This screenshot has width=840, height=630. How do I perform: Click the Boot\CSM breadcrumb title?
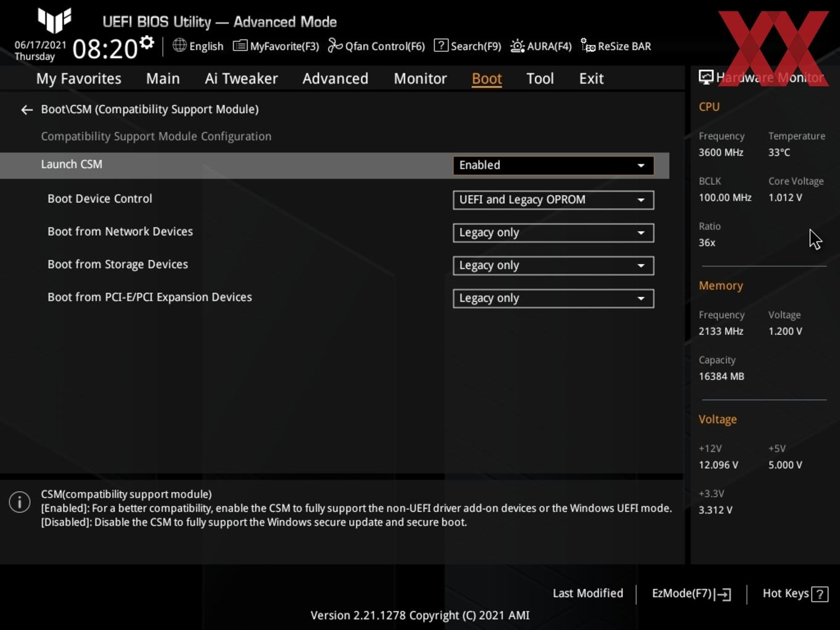point(149,109)
